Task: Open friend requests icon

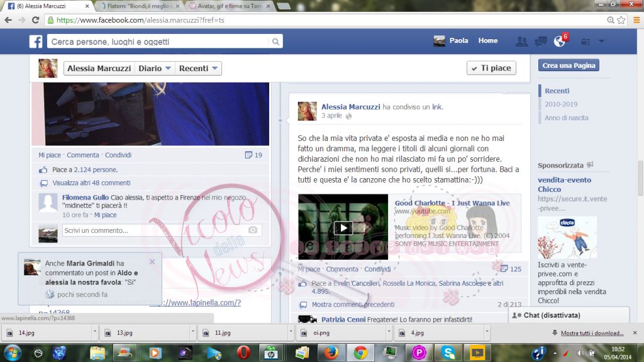Action: click(521, 41)
